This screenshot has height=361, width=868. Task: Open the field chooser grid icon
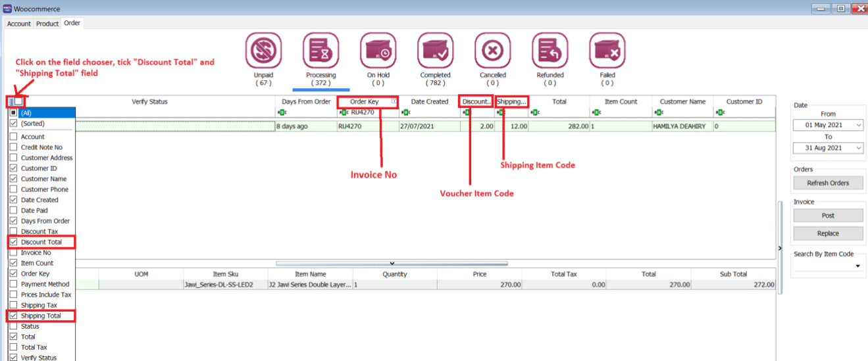coord(13,101)
